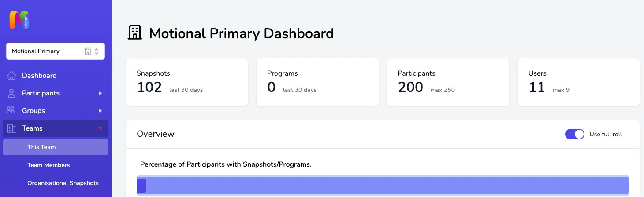The width and height of the screenshot is (644, 197).
Task: Click the Participants person icon
Action: pos(12,93)
